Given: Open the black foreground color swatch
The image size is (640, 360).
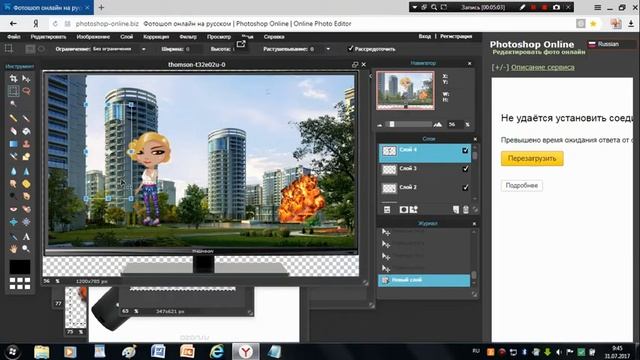Looking at the screenshot, I should tap(20, 267).
